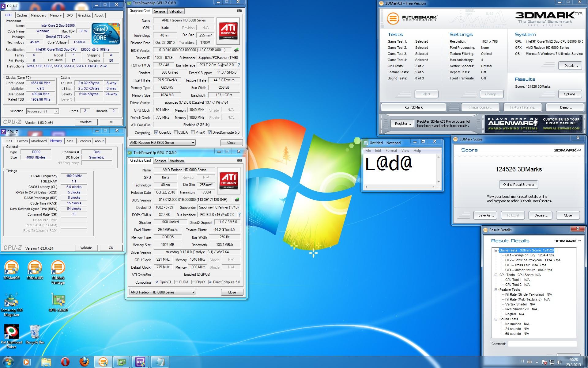Click Details button in 3DMark03 System
588x368 pixels.
pyautogui.click(x=571, y=66)
